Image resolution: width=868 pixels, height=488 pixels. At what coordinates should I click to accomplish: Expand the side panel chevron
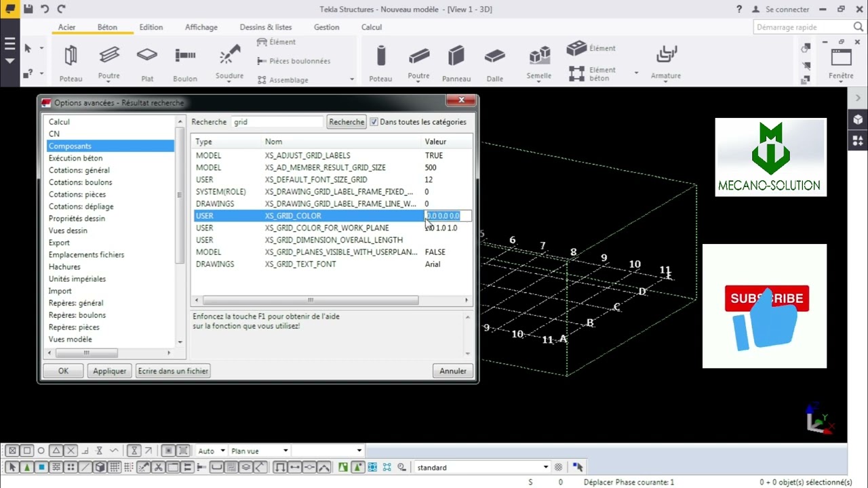coord(858,98)
